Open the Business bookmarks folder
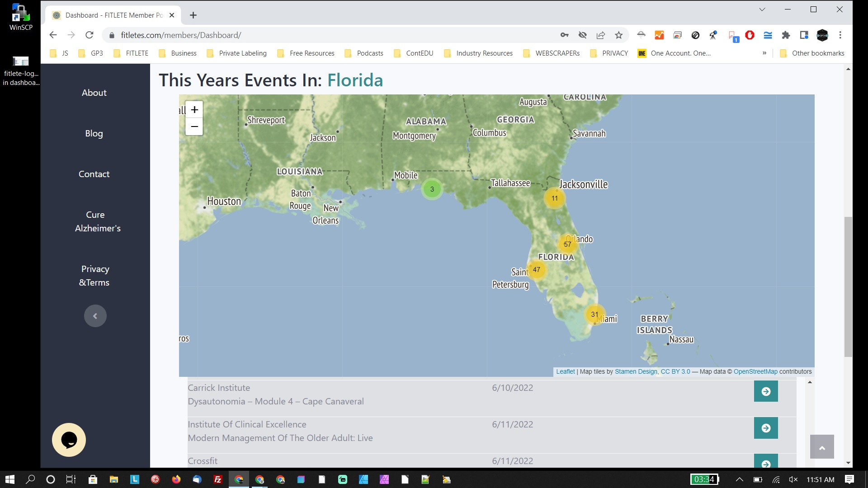The height and width of the screenshot is (488, 868). click(x=178, y=53)
